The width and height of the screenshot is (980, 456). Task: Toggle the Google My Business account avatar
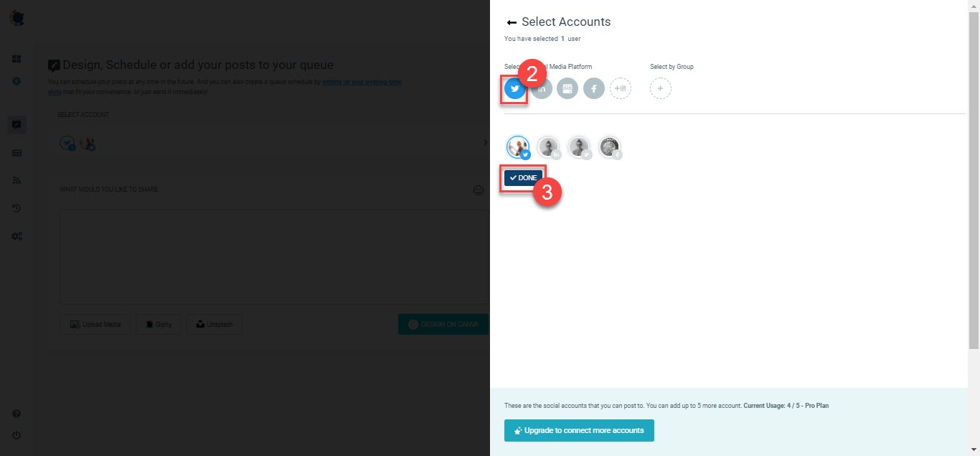(x=580, y=147)
